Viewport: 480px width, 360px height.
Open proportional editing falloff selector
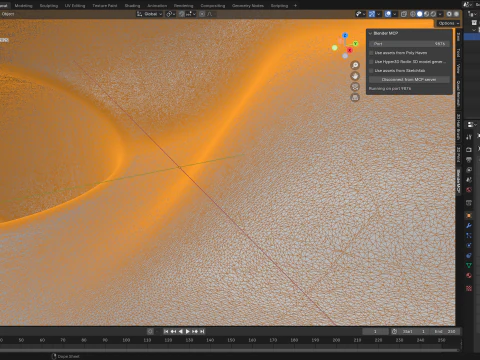pos(211,14)
